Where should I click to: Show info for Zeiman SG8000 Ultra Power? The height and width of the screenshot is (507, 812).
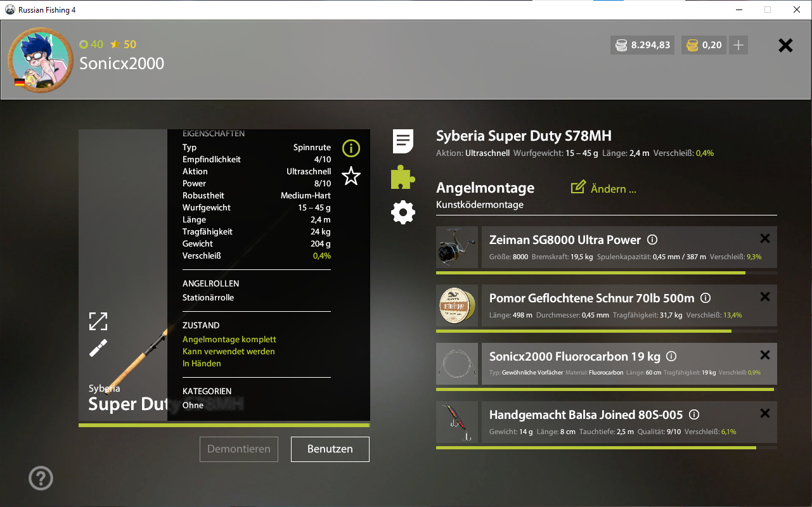[652, 240]
